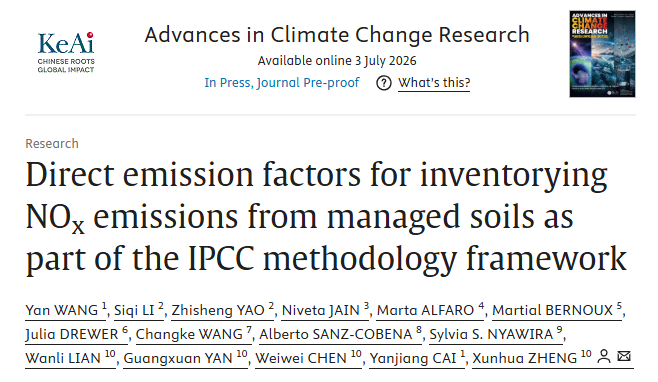658x382 pixels.
Task: Open the journal cover thumbnail
Action: pos(602,54)
